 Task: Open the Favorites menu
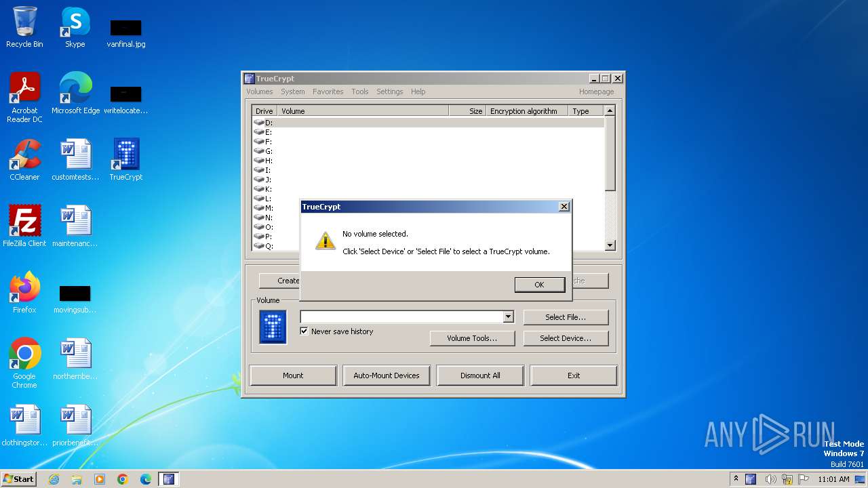click(328, 91)
